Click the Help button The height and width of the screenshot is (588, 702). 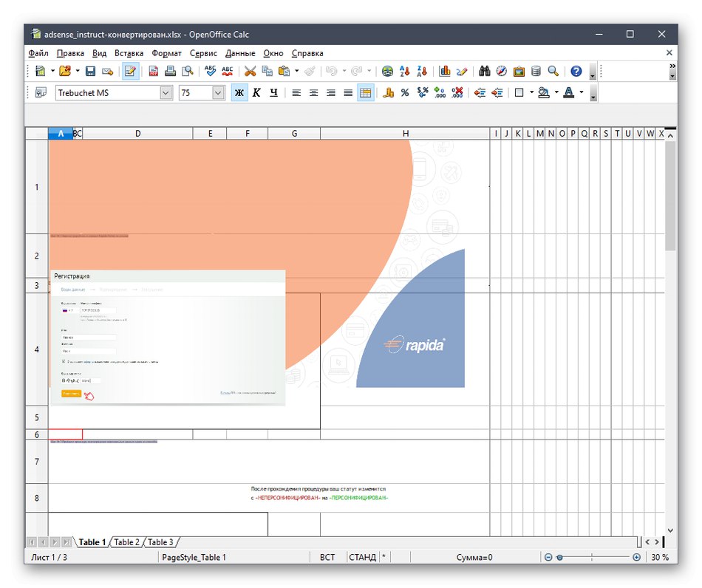tap(576, 71)
